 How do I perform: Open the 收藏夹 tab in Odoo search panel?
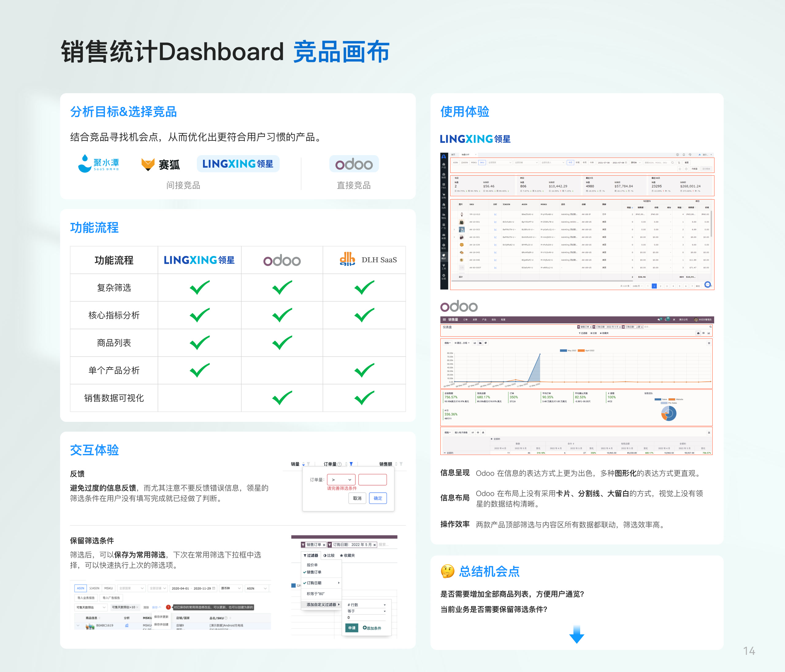tap(347, 555)
